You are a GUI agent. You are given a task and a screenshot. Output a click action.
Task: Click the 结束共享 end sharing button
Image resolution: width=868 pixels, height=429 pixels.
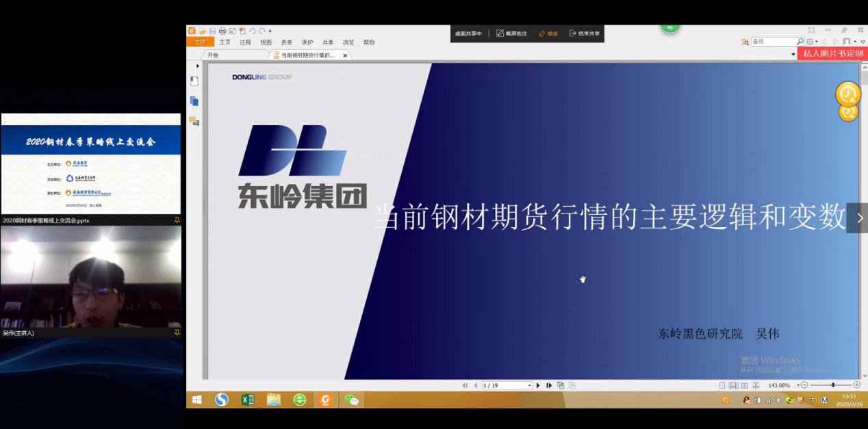pyautogui.click(x=584, y=34)
